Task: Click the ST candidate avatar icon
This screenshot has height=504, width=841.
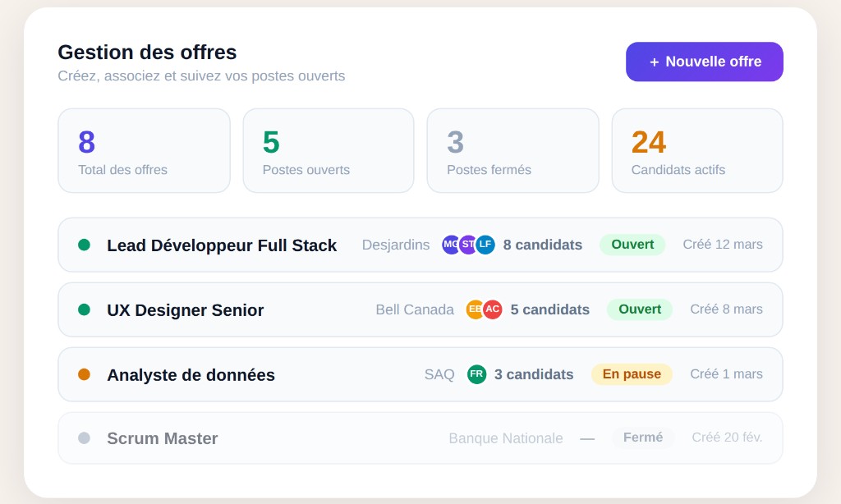Action: tap(467, 245)
